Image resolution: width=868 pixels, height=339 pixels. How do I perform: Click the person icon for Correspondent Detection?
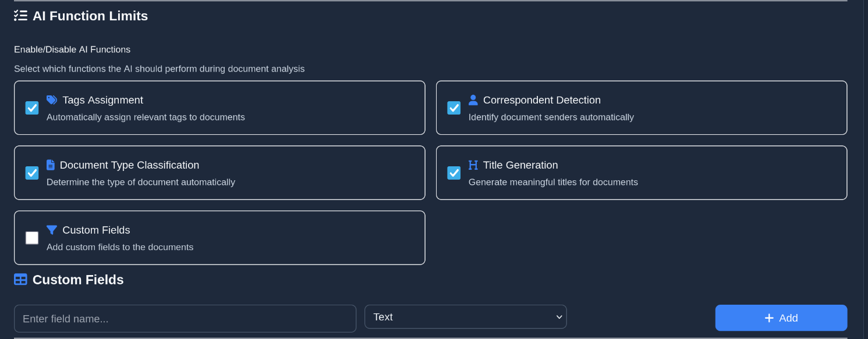[x=473, y=100]
